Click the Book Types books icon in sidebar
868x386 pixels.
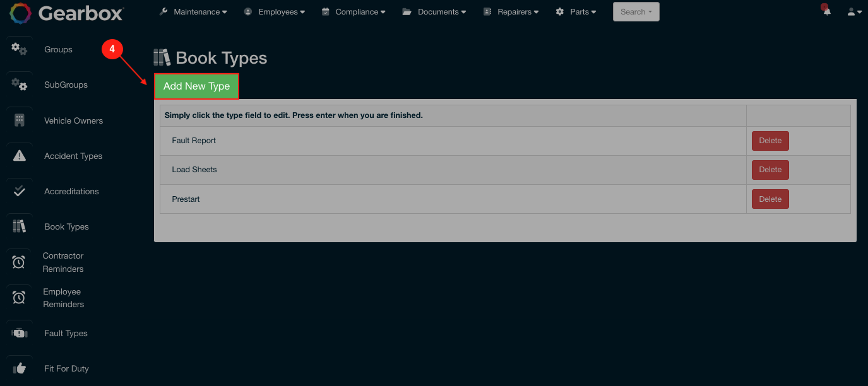(20, 226)
